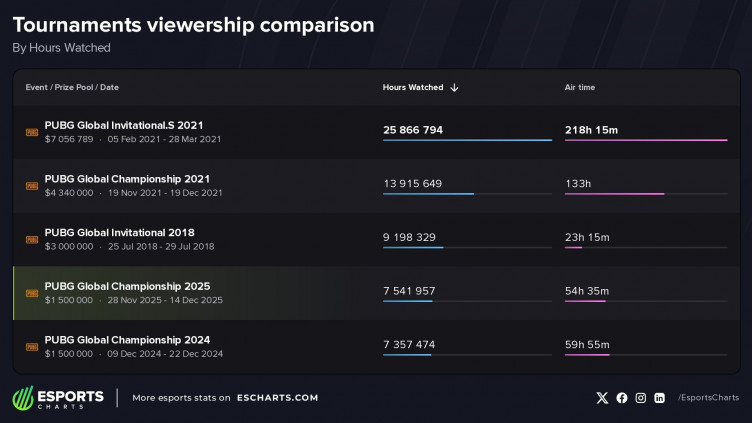This screenshot has height=423, width=752.
Task: Click PUBG icon beside Global Invitational 2018
Action: 32,240
